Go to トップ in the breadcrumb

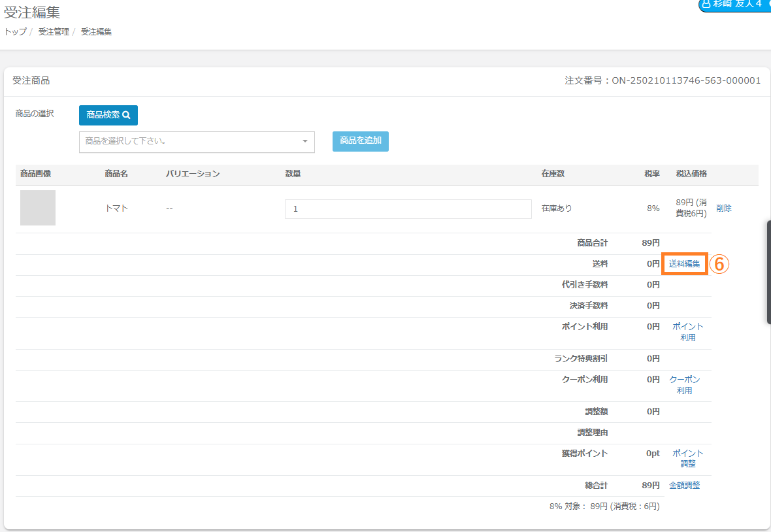click(15, 31)
